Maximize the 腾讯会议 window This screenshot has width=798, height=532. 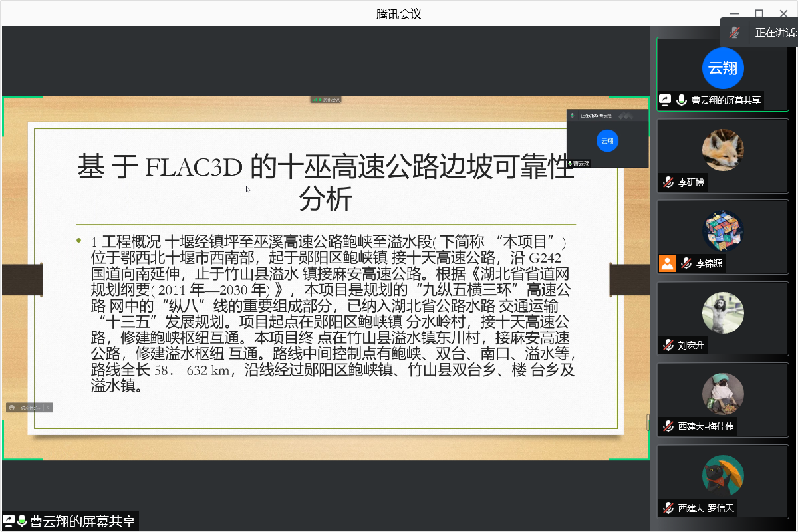pyautogui.click(x=759, y=14)
